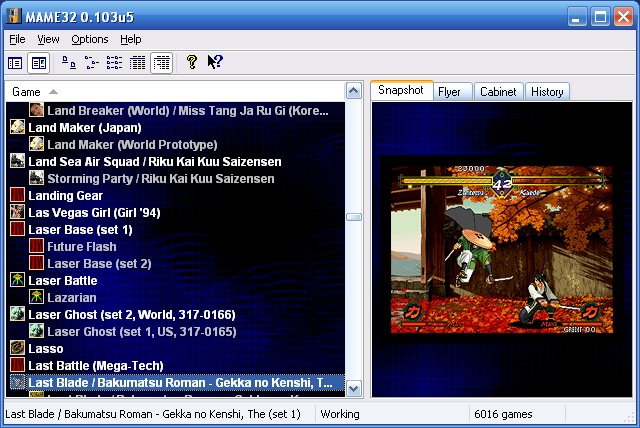Image resolution: width=640 pixels, height=428 pixels.
Task: Select Land Maker (Japan) entry
Action: (85, 128)
